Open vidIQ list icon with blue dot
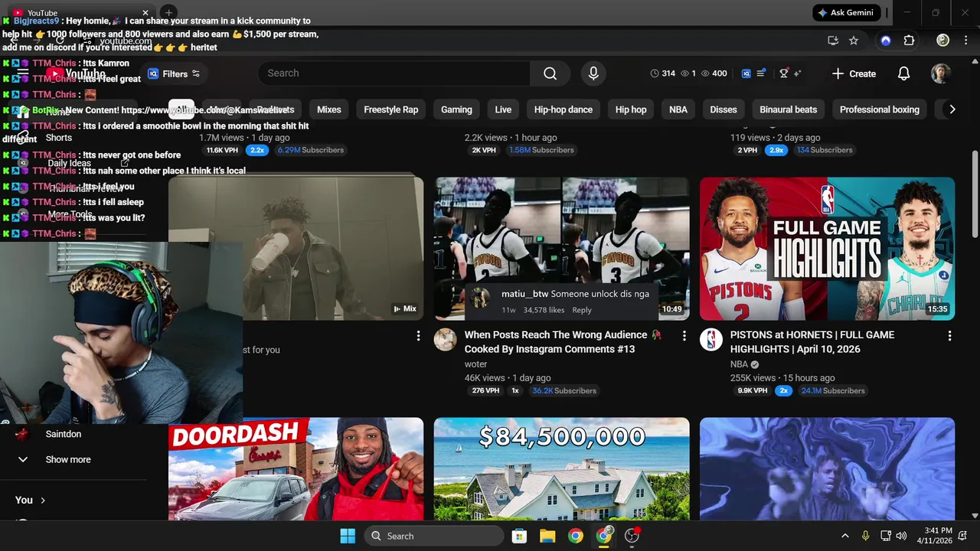The image size is (980, 551). pos(761,73)
